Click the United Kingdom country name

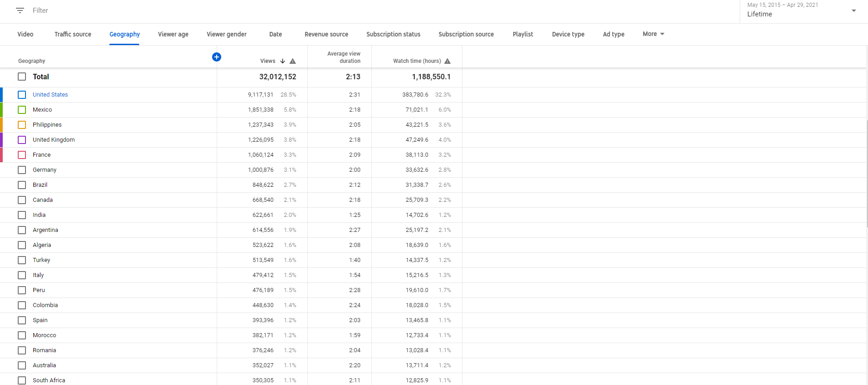(x=54, y=140)
